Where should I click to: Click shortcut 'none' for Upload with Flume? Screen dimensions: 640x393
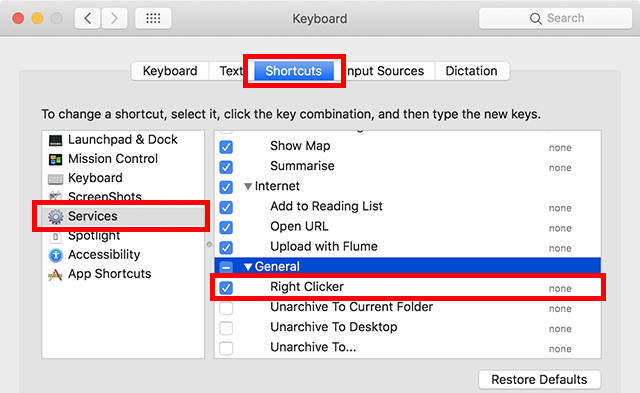pyautogui.click(x=560, y=248)
